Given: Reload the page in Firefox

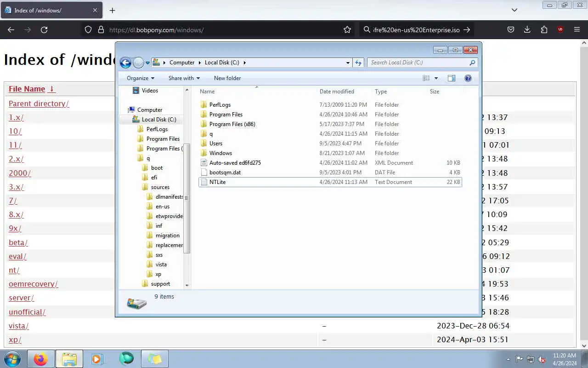Looking at the screenshot, I should click(x=44, y=29).
